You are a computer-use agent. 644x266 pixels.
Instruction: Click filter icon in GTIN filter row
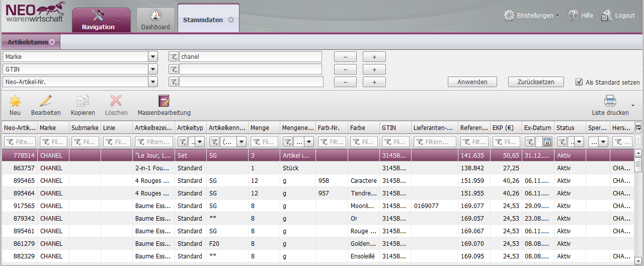coord(173,69)
